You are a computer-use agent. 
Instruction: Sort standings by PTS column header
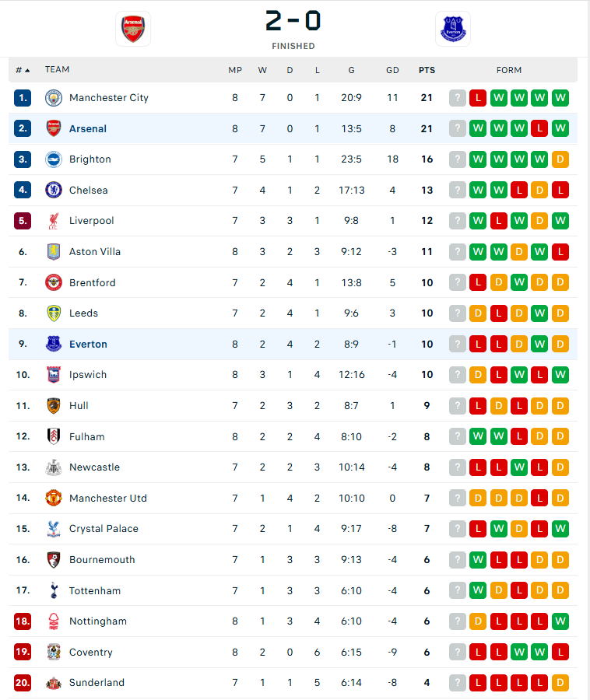[x=427, y=70]
